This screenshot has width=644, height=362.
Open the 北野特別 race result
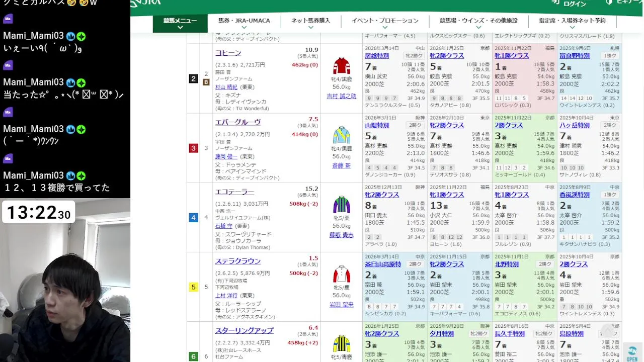(507, 264)
